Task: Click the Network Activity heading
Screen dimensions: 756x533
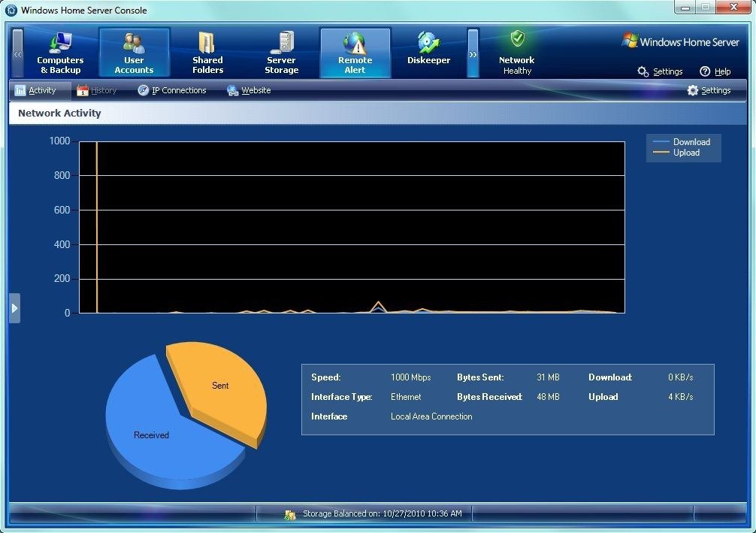Action: click(60, 113)
